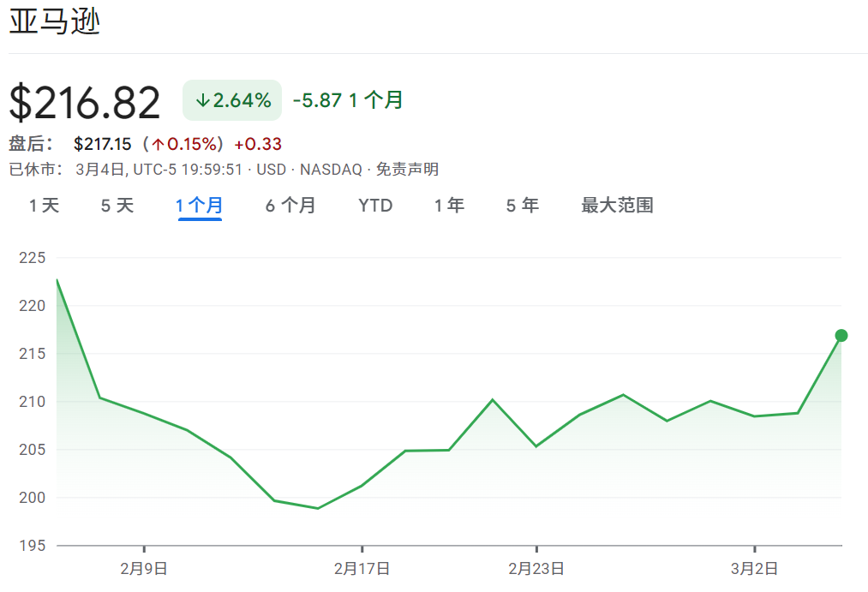This screenshot has width=868, height=592.
Task: Switch to the 5天 tab
Action: [116, 206]
